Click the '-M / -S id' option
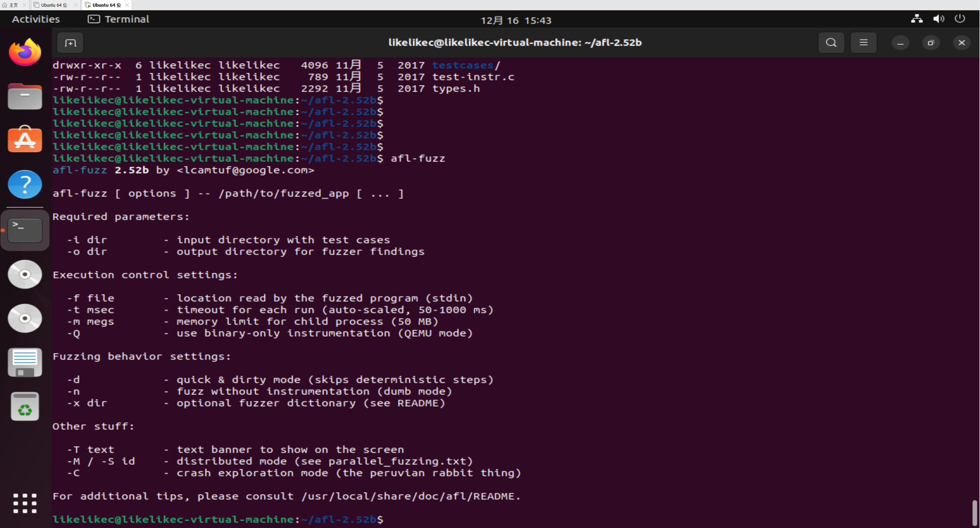Screen dimensions: 980x528 coord(101,461)
